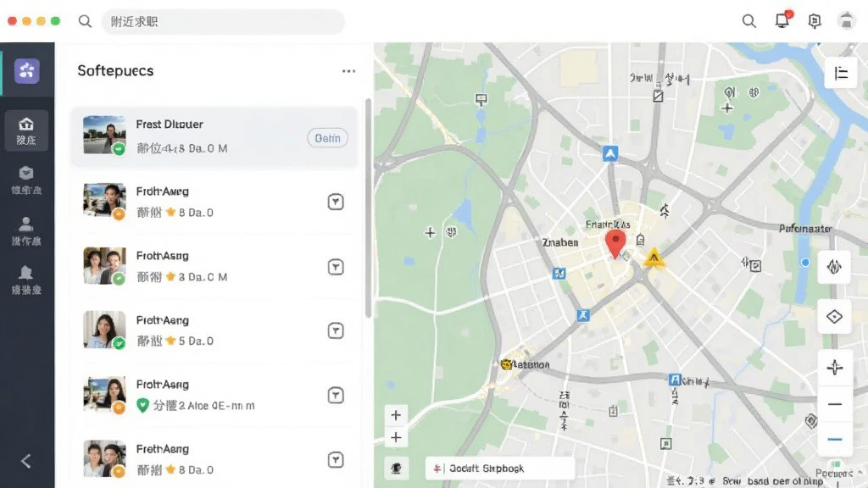
Task: Click the Letanon yellow map marker
Action: pos(505,364)
